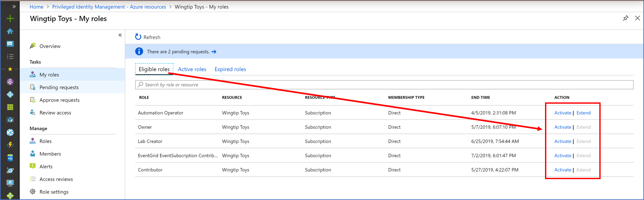Click the Refresh icon in toolbar
This screenshot has height=200, width=644.
[138, 37]
